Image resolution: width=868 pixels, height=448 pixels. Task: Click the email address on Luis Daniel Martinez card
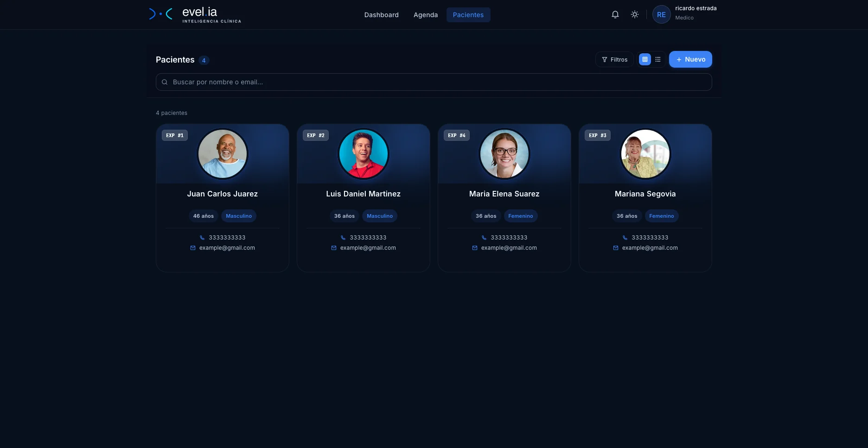click(x=368, y=248)
